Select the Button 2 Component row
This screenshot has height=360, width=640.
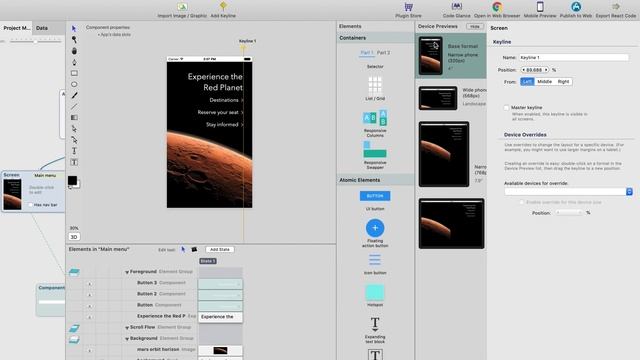161,294
